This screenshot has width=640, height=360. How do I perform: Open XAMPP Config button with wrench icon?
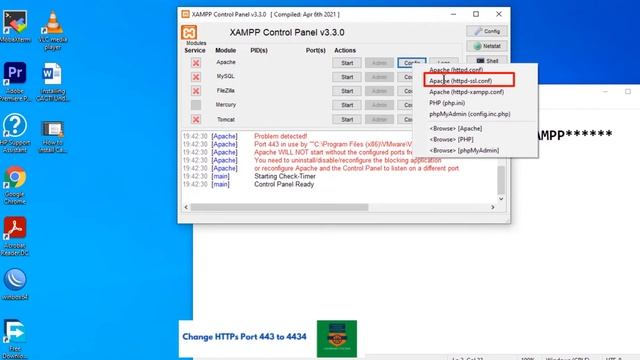487,31
